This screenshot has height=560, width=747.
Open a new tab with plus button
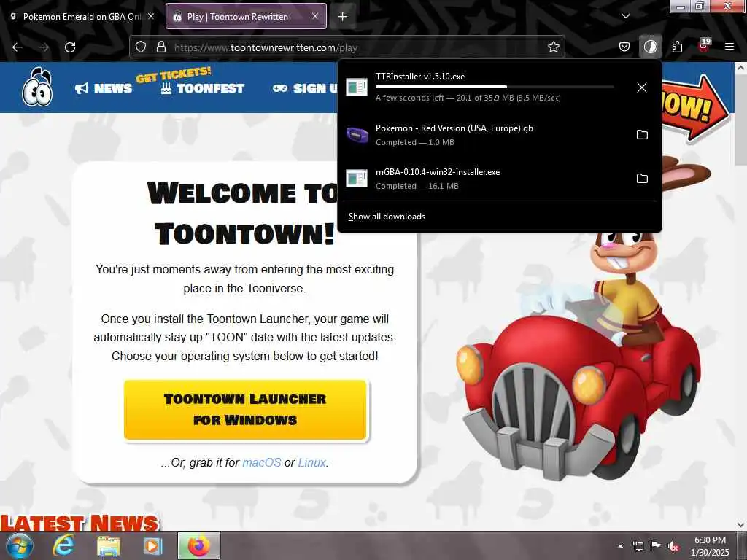click(x=343, y=17)
